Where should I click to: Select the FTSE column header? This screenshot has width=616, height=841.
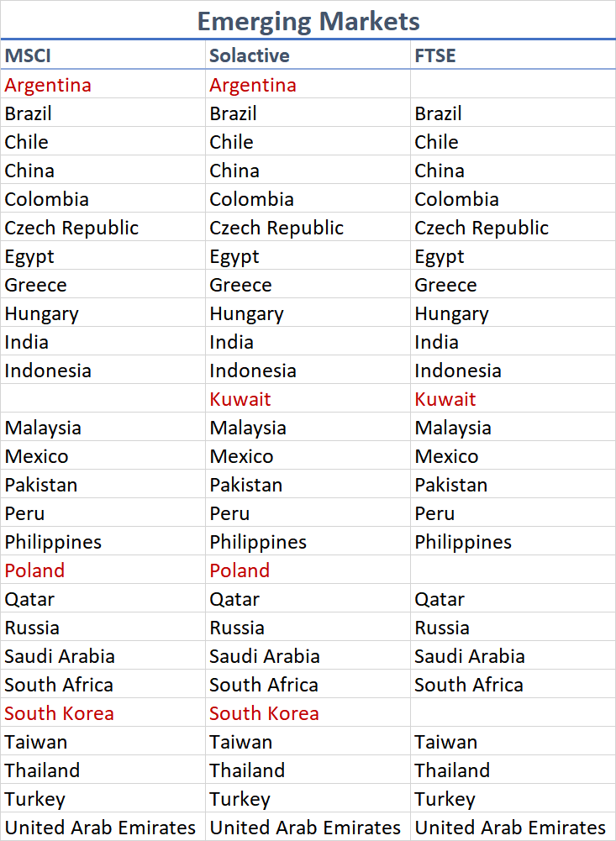click(436, 56)
